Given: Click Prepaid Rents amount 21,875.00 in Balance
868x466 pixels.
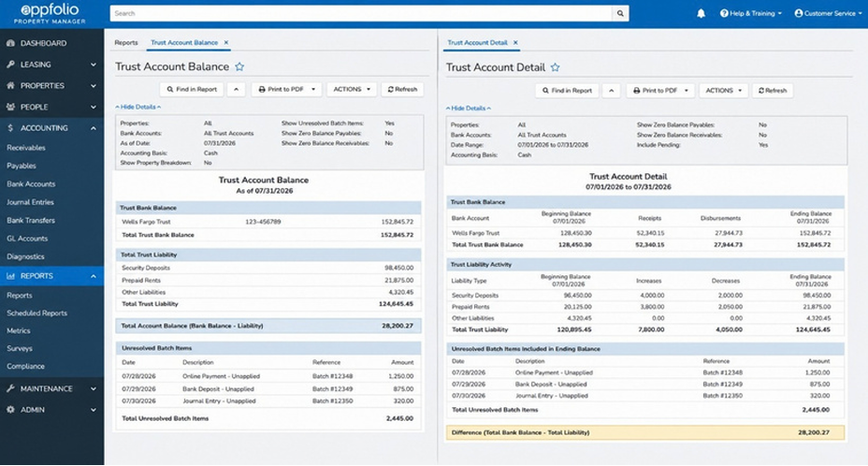Looking at the screenshot, I should tap(399, 281).
